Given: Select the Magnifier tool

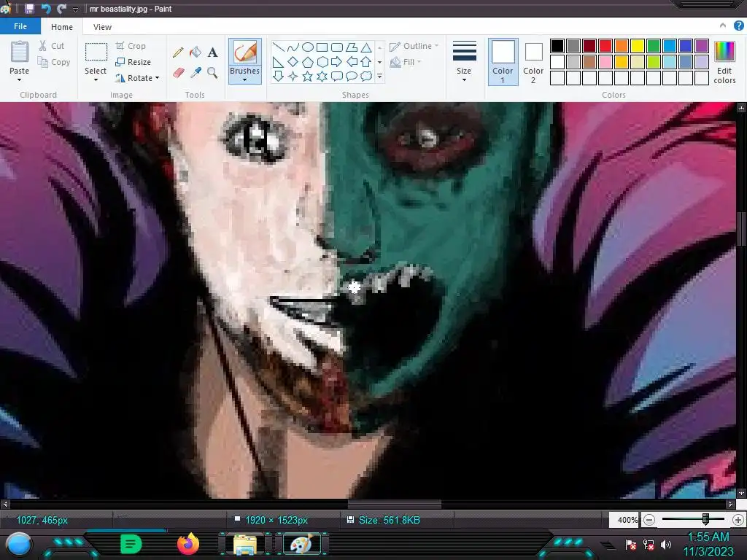Looking at the screenshot, I should 212,72.
